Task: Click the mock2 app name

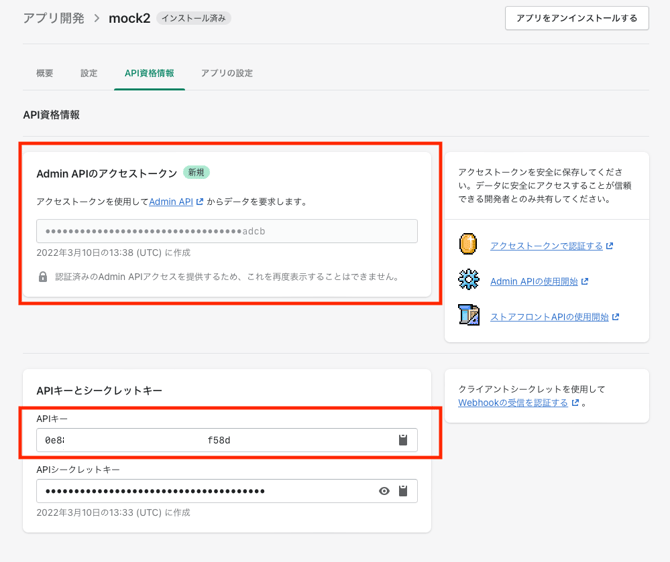Action: (x=129, y=18)
